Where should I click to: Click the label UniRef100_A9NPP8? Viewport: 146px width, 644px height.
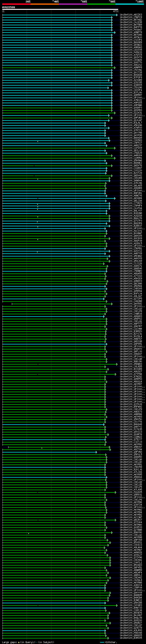point(131,67)
